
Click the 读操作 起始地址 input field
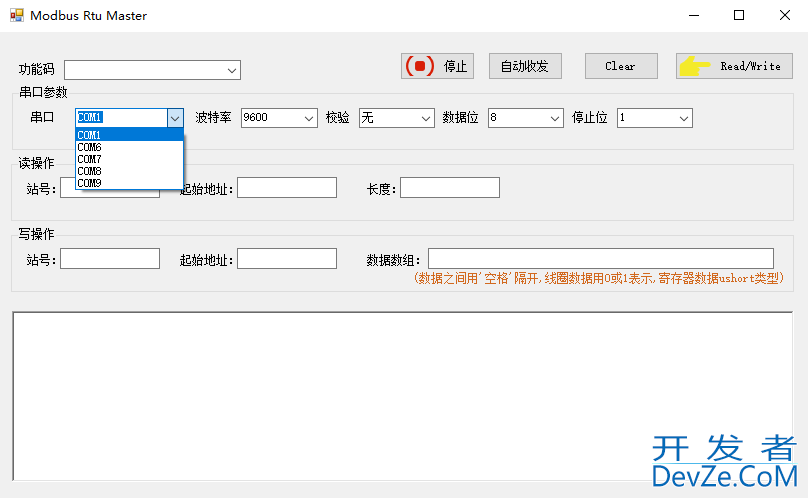[x=287, y=188]
